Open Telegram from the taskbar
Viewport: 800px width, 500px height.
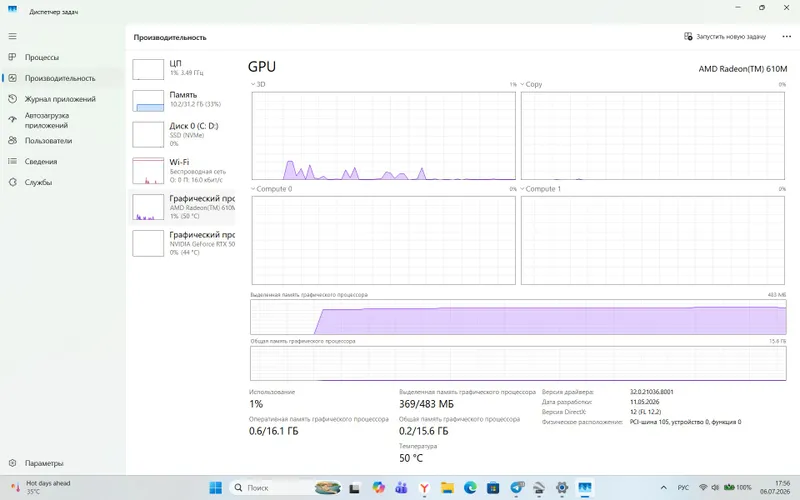coord(516,488)
